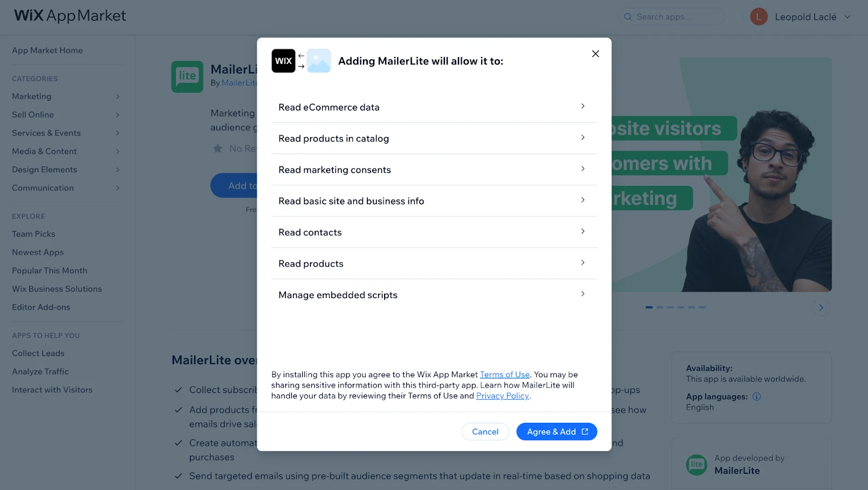Close the MailerLite permissions dialog
The image size is (868, 490).
pos(595,54)
